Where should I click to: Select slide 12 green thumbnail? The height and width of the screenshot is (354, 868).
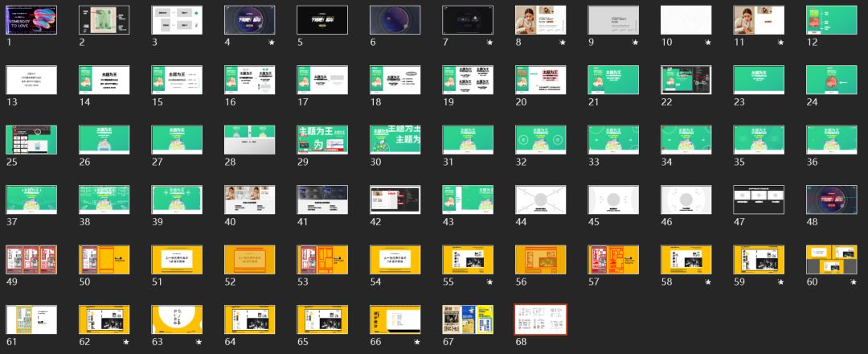coord(832,20)
